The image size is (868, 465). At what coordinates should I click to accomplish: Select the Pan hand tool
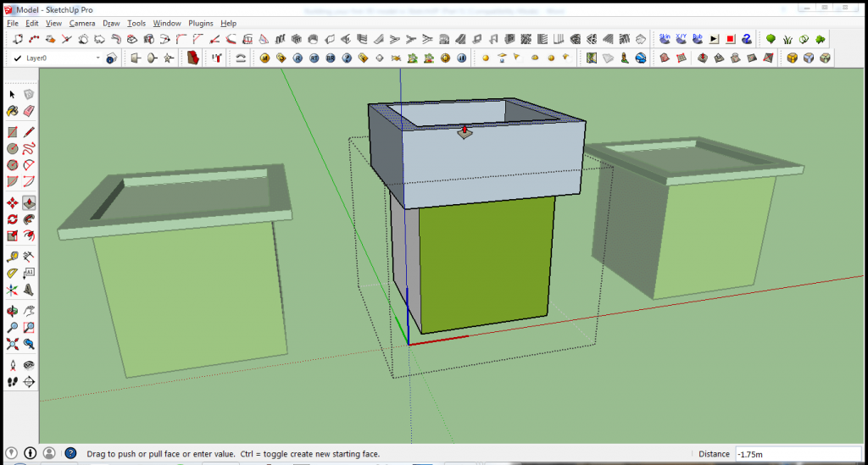[x=29, y=311]
